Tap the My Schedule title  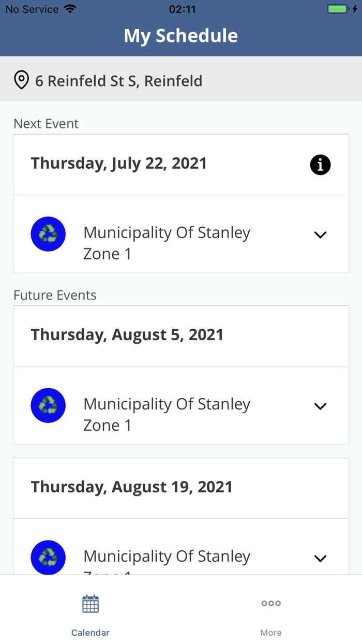[181, 36]
